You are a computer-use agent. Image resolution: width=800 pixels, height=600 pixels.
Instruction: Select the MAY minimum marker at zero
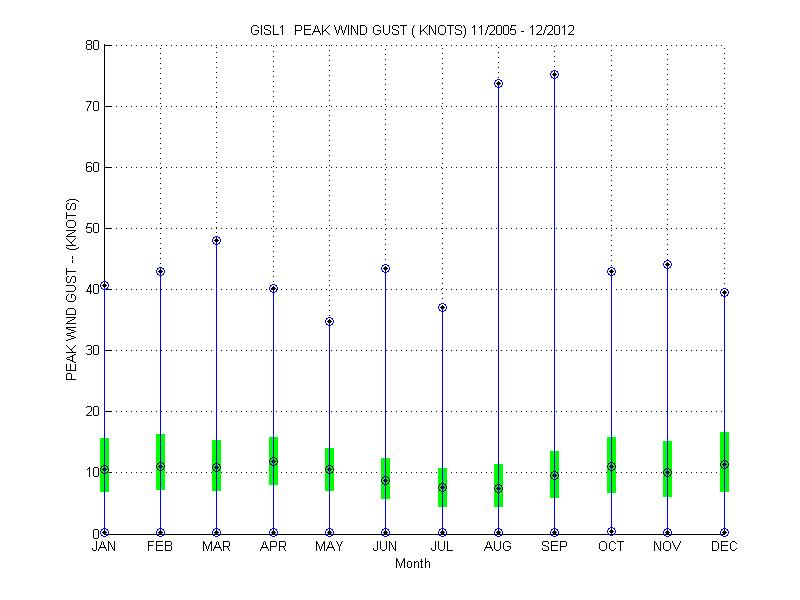(x=330, y=533)
